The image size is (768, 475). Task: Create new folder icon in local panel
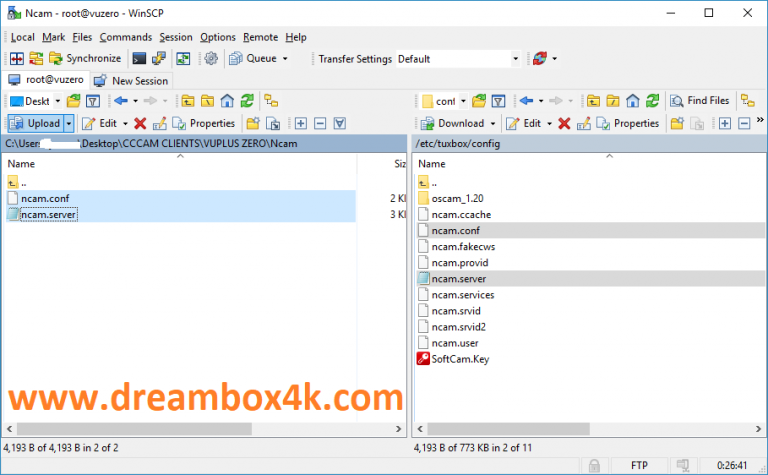pyautogui.click(x=253, y=123)
